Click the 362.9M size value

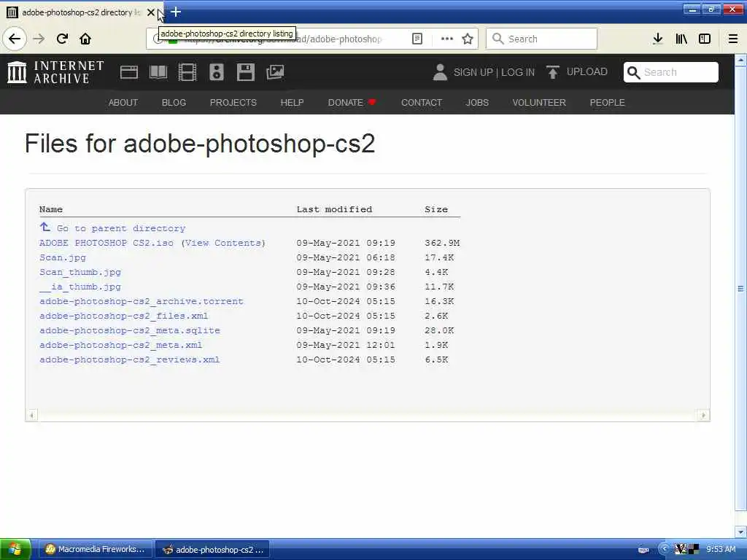(x=442, y=243)
